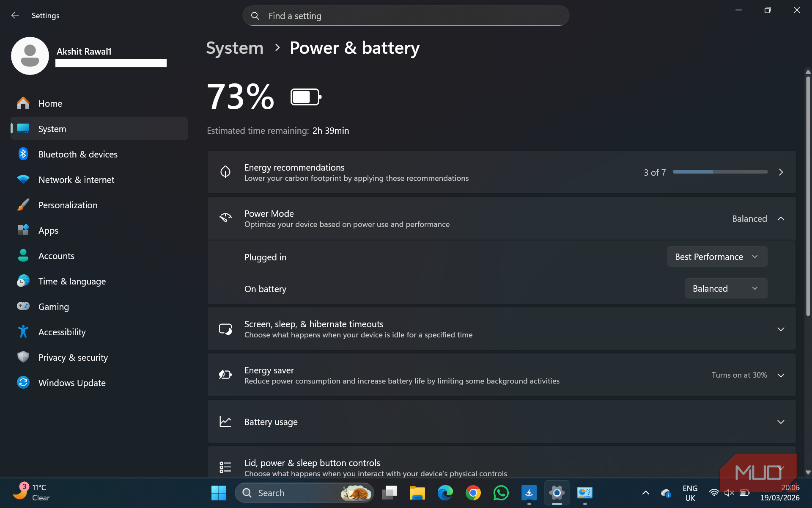
Task: Open Plugged in power mode dropdown
Action: [x=717, y=257]
